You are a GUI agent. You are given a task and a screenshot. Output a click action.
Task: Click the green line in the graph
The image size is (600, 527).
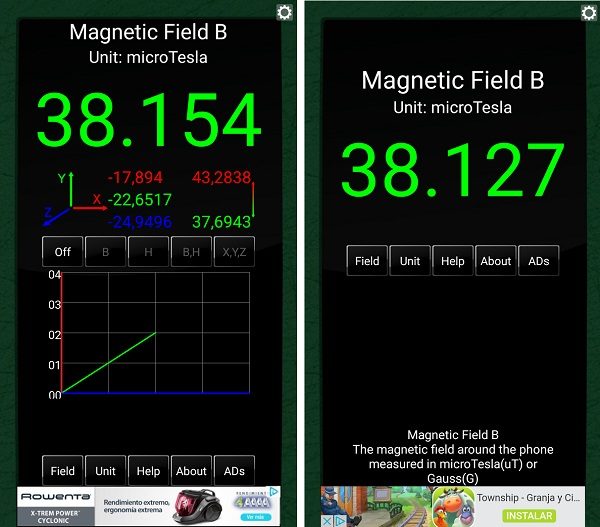coord(110,362)
